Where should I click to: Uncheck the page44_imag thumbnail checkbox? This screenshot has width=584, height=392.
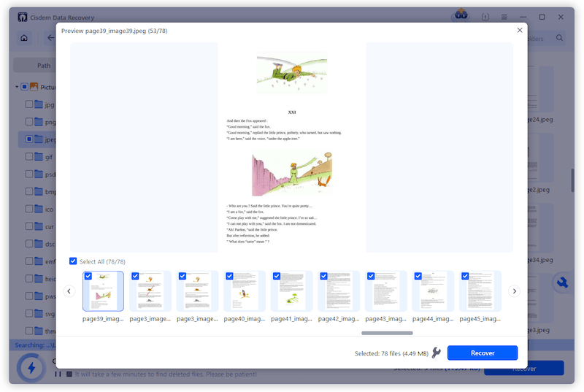[418, 276]
